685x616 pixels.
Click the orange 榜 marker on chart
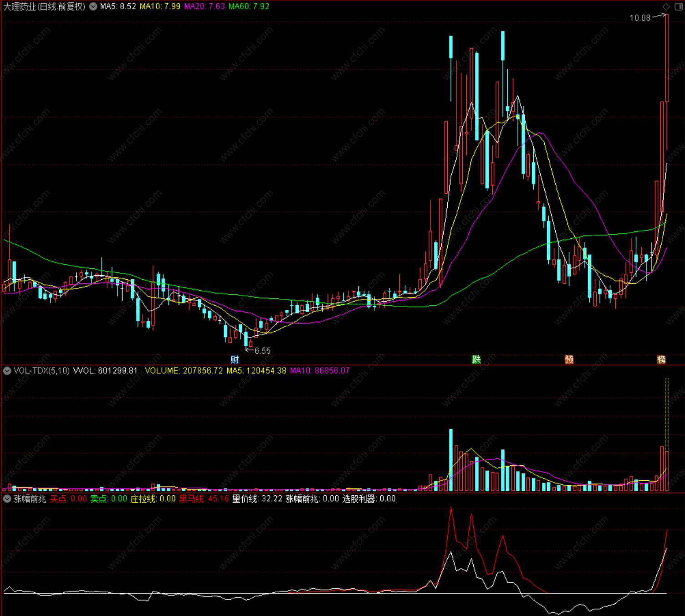661,359
